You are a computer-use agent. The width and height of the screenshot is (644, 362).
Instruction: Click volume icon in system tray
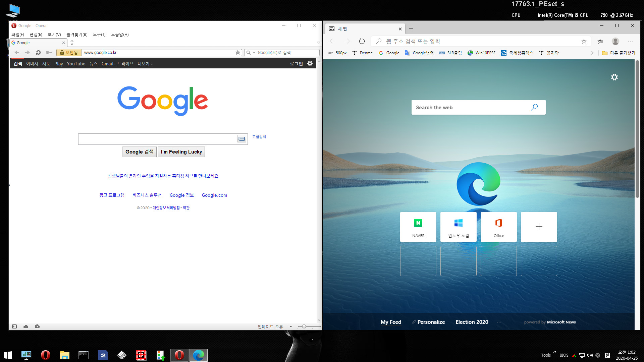(590, 355)
